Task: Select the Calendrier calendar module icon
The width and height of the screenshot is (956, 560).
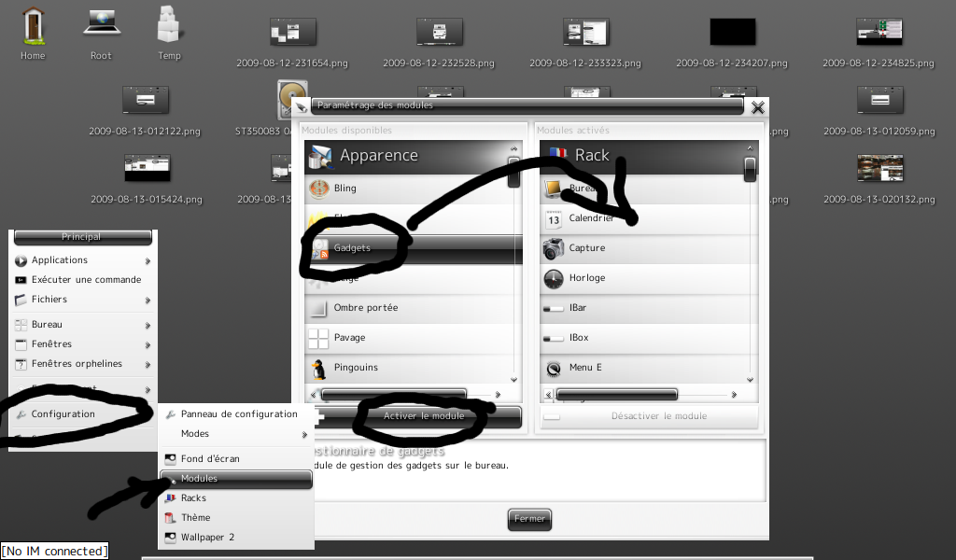Action: [x=554, y=218]
